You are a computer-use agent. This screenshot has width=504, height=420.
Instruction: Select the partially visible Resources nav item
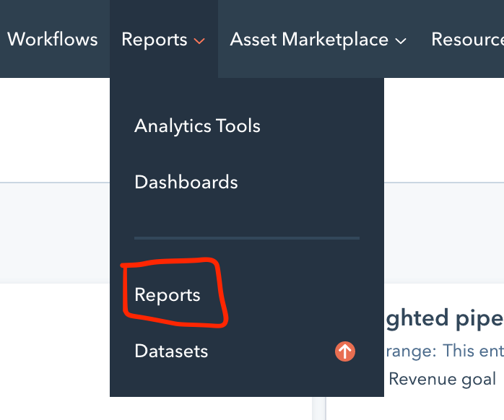(466, 39)
